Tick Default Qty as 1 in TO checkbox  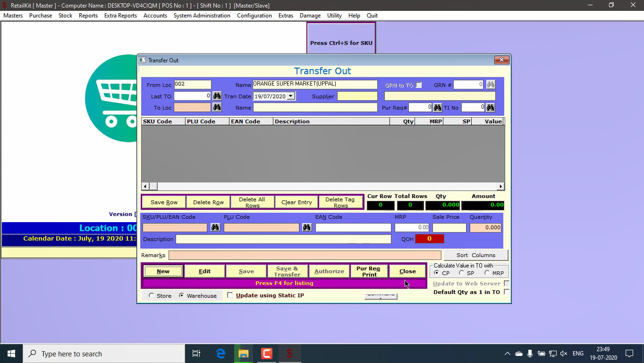(507, 292)
